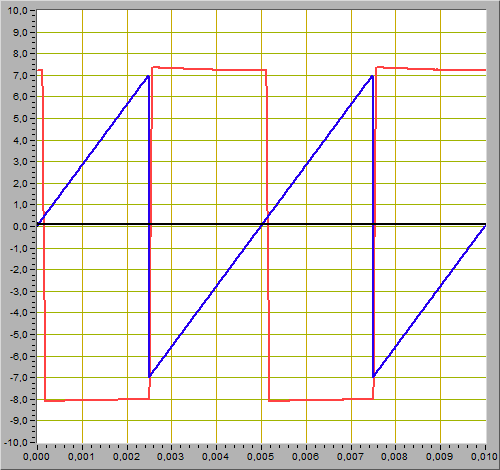Viewport: 500px width, 470px height.
Task: Click the Y-axis label -2,0
Action: [18, 270]
